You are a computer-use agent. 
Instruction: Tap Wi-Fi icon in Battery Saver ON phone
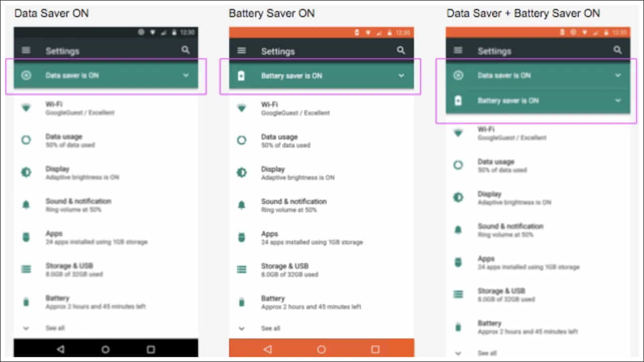pyautogui.click(x=242, y=108)
